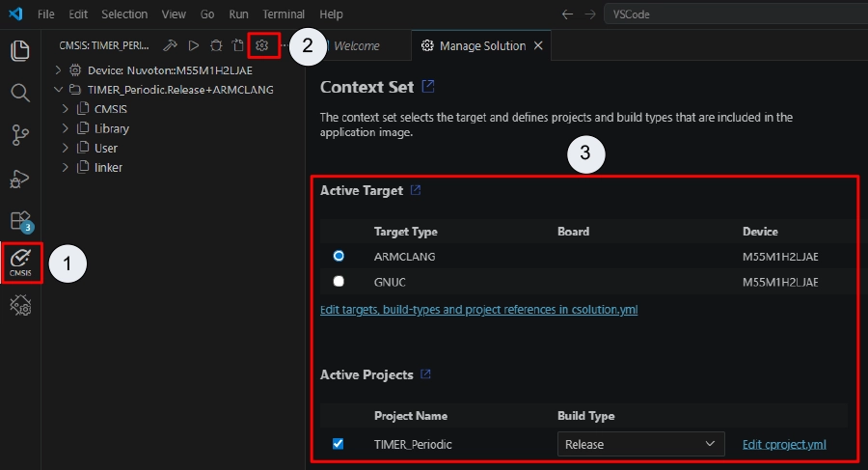The height and width of the screenshot is (470, 868).
Task: Select the ARMCLANG target radio button
Action: [x=339, y=256]
